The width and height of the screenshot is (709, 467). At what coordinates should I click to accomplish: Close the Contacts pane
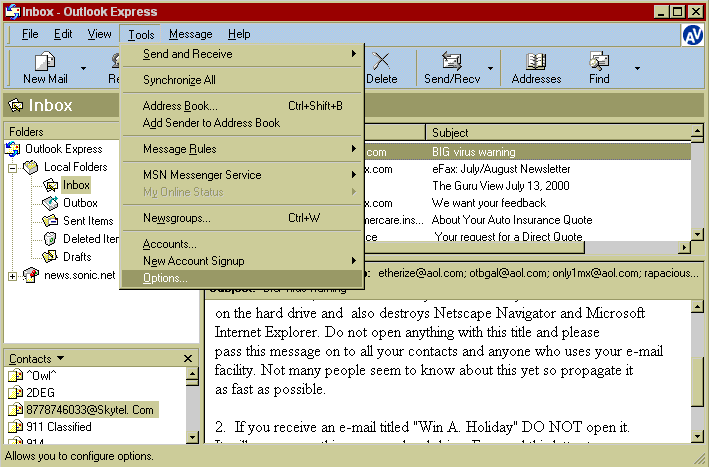click(x=188, y=359)
